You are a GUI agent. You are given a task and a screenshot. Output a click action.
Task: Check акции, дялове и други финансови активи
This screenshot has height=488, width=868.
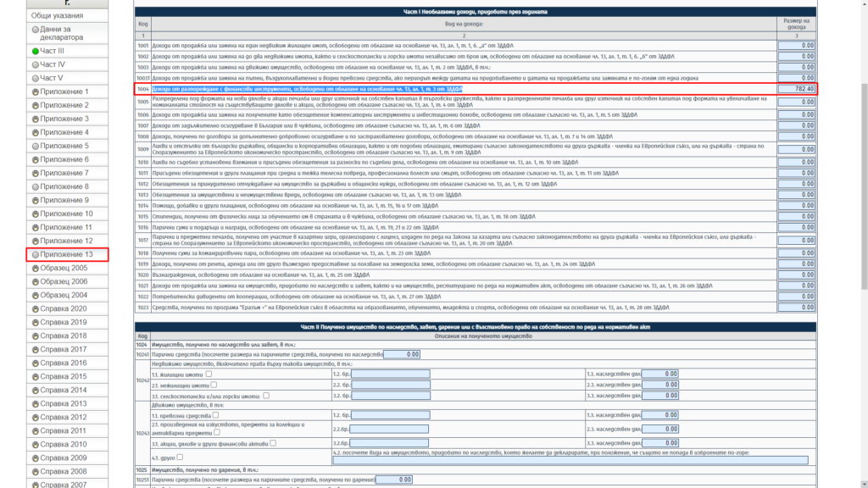point(273,443)
